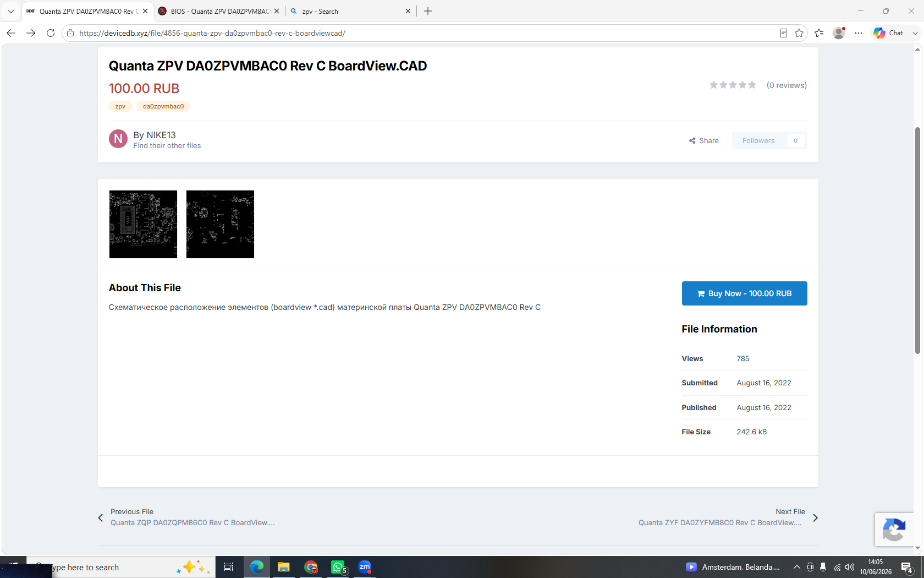The height and width of the screenshot is (578, 924).
Task: Close the zpv - Search tab
Action: click(x=408, y=11)
